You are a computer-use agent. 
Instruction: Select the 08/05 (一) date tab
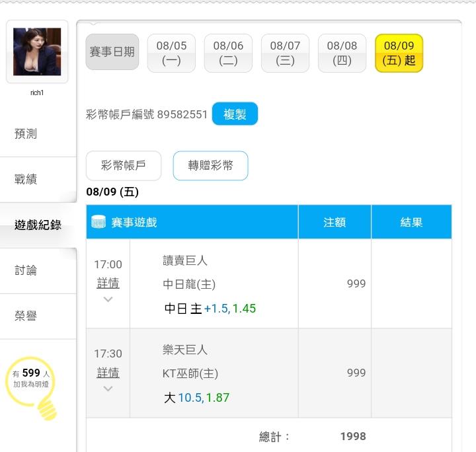point(171,53)
